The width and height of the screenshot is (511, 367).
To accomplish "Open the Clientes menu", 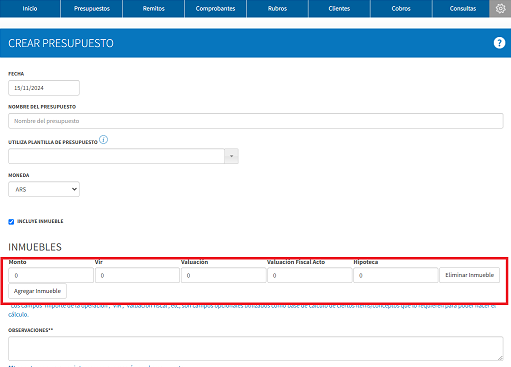I will [339, 8].
